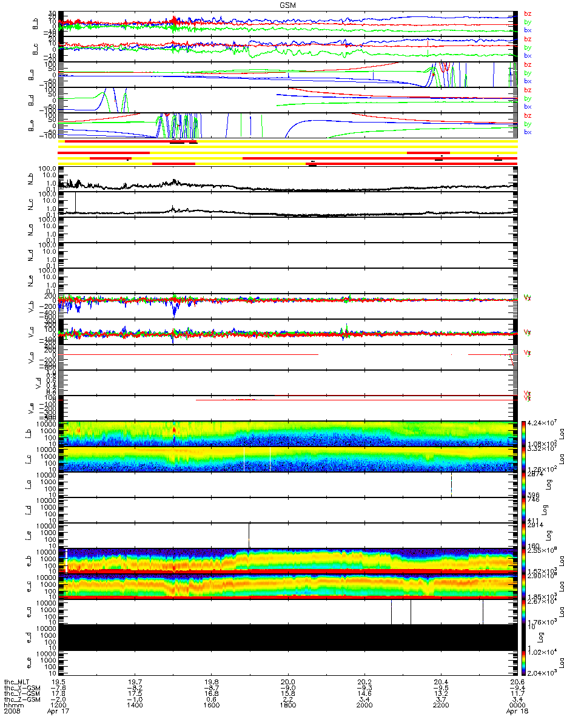Click the bz legend label of B_b panel
564x728 pixels.
[528, 13]
